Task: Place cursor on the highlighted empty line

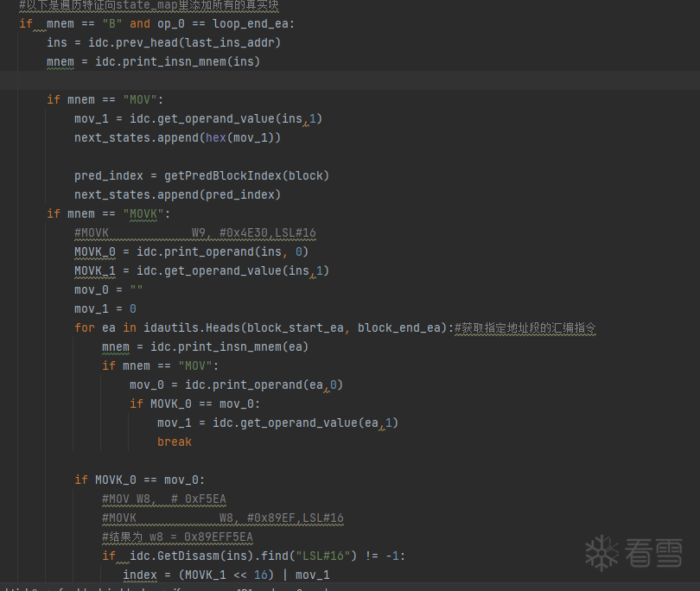Action: click(346, 80)
